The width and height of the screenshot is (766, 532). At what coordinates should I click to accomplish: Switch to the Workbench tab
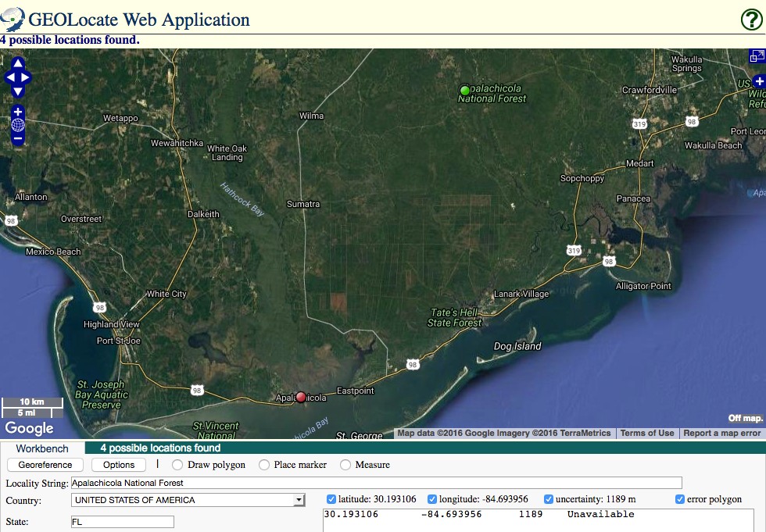point(42,448)
